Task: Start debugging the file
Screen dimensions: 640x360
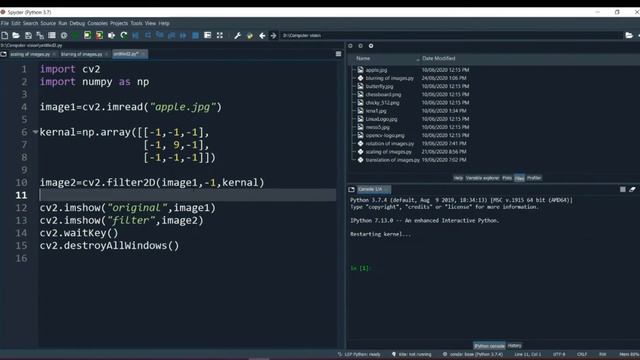Action: coord(136,36)
